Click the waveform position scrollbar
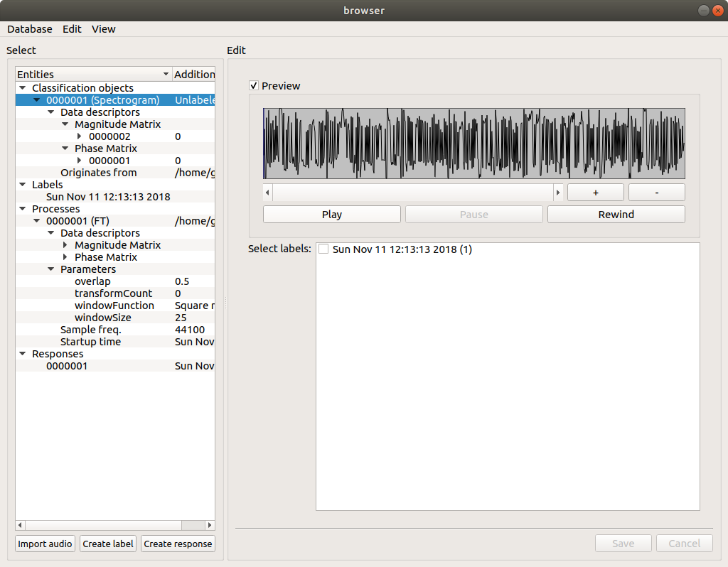Image resolution: width=728 pixels, height=567 pixels. click(412, 192)
